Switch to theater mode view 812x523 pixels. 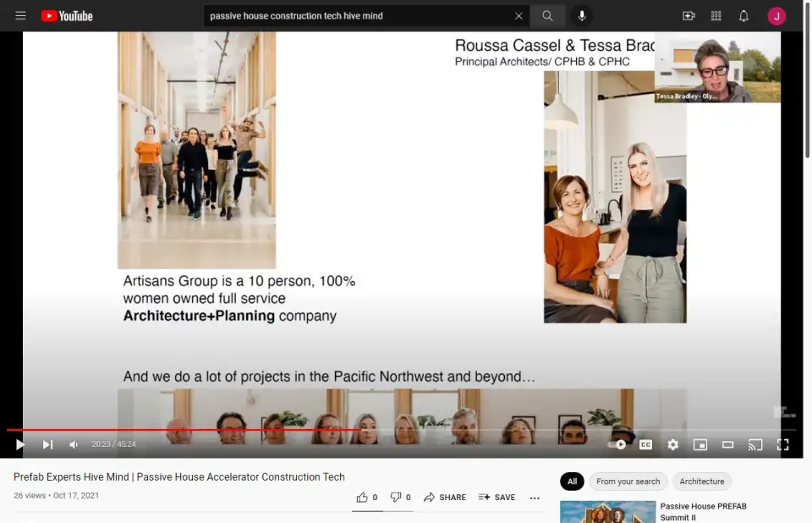click(727, 444)
